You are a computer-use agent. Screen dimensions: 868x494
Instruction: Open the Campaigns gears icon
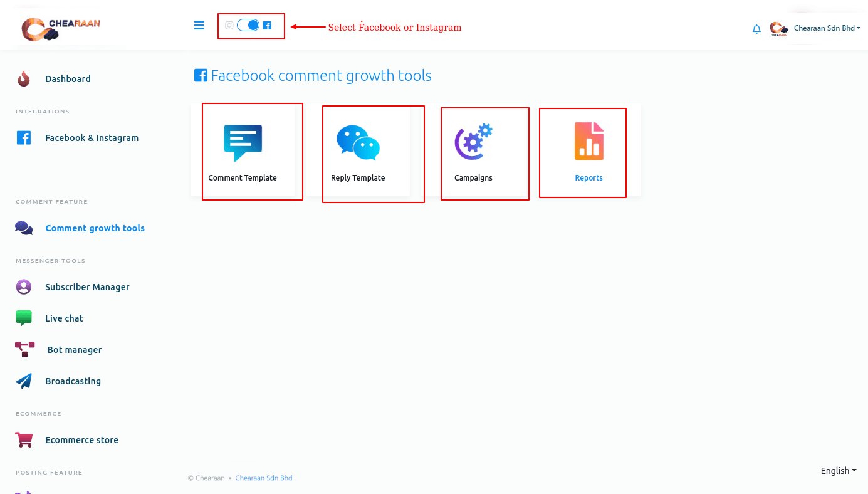pos(473,142)
